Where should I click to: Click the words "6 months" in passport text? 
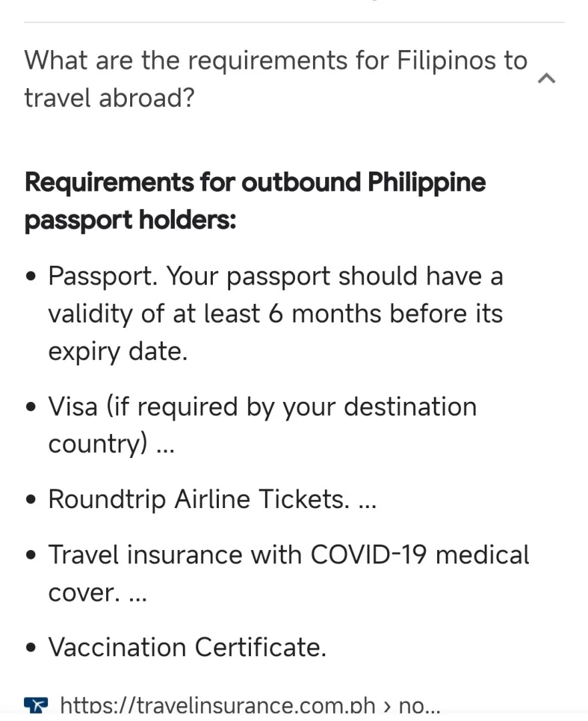click(x=326, y=314)
